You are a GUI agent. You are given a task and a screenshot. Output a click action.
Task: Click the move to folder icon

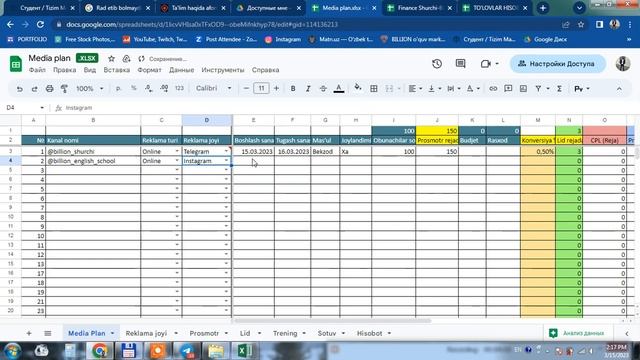126,59
